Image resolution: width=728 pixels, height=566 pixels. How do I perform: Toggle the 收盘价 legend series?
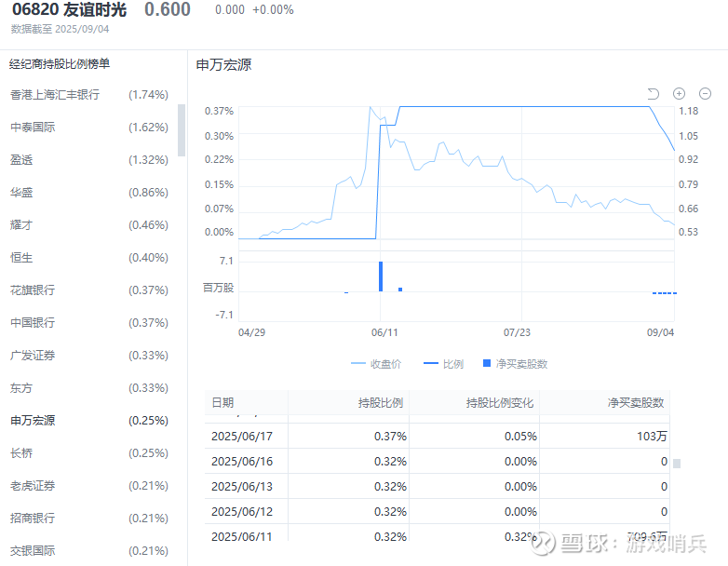(x=376, y=364)
